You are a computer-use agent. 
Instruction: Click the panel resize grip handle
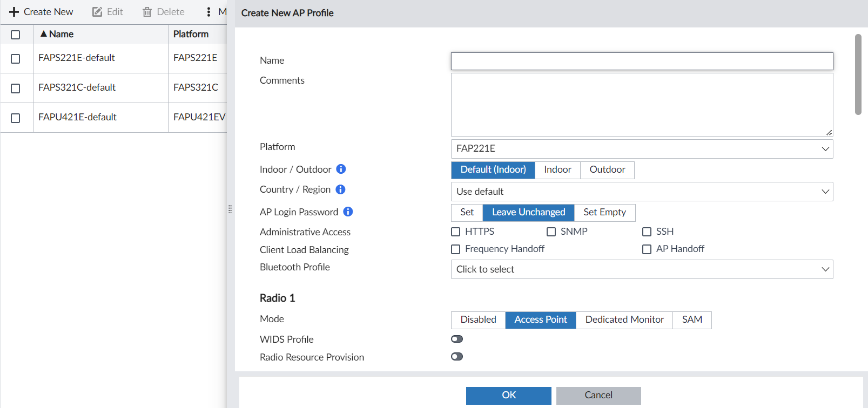(x=230, y=209)
